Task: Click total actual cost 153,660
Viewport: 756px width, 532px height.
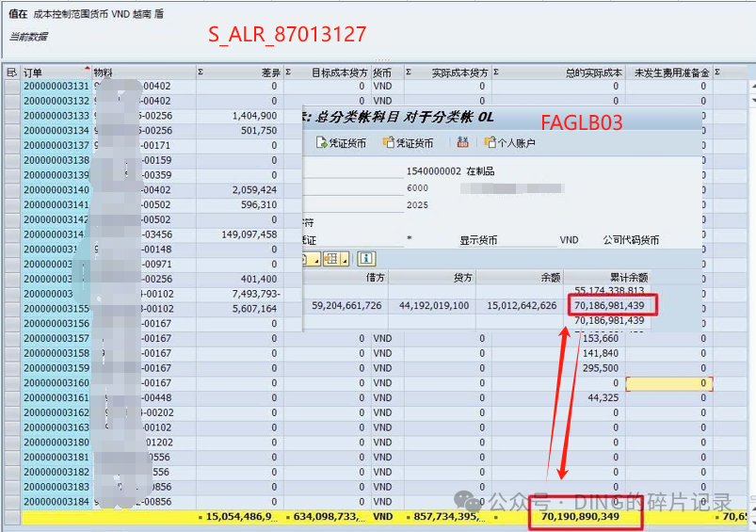Action: (601, 339)
